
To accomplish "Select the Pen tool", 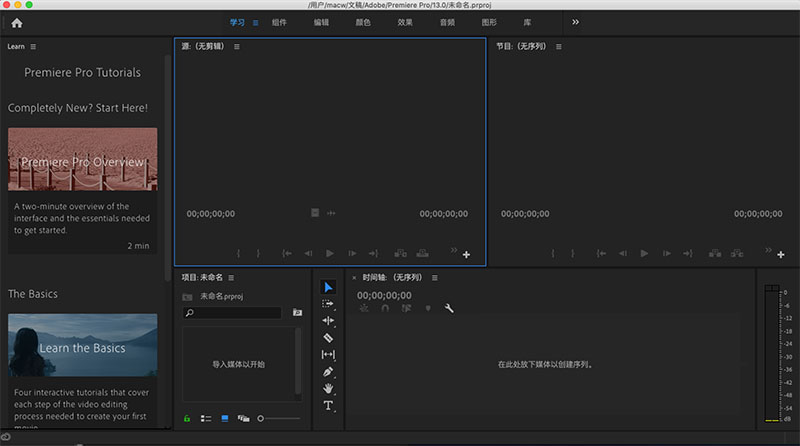I will point(328,371).
